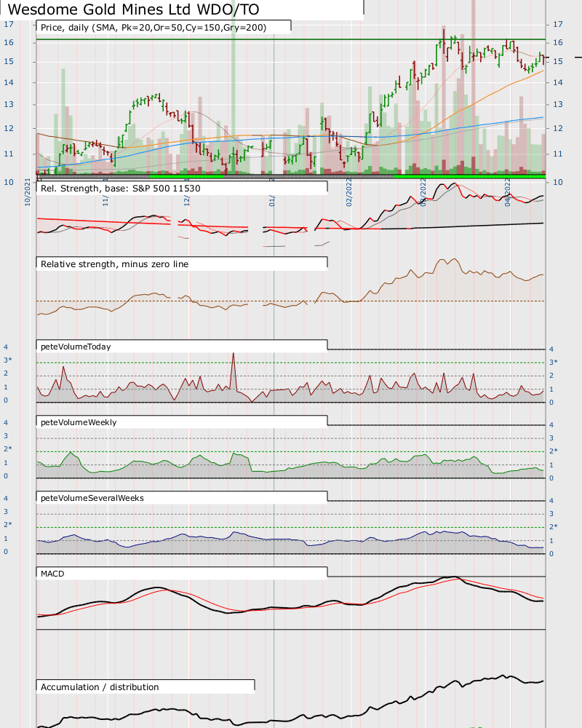Click the '3*' threshold label right of peteVolumeToday

(553, 362)
